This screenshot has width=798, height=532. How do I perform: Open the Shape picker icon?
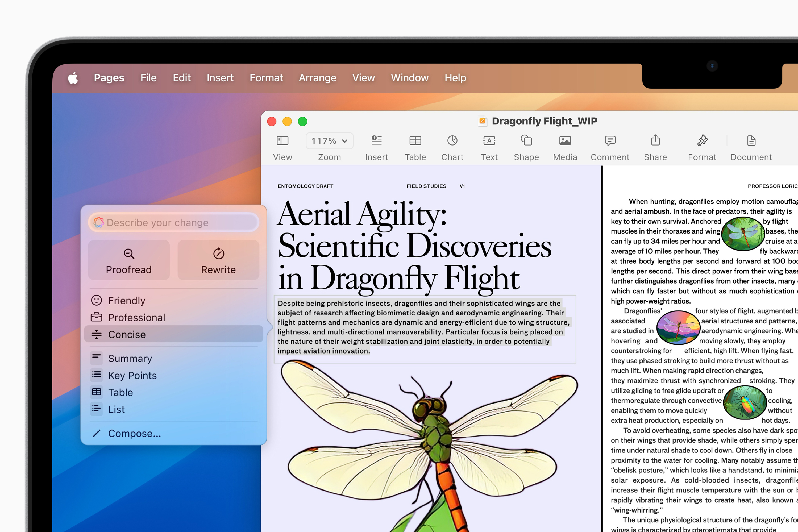click(526, 140)
